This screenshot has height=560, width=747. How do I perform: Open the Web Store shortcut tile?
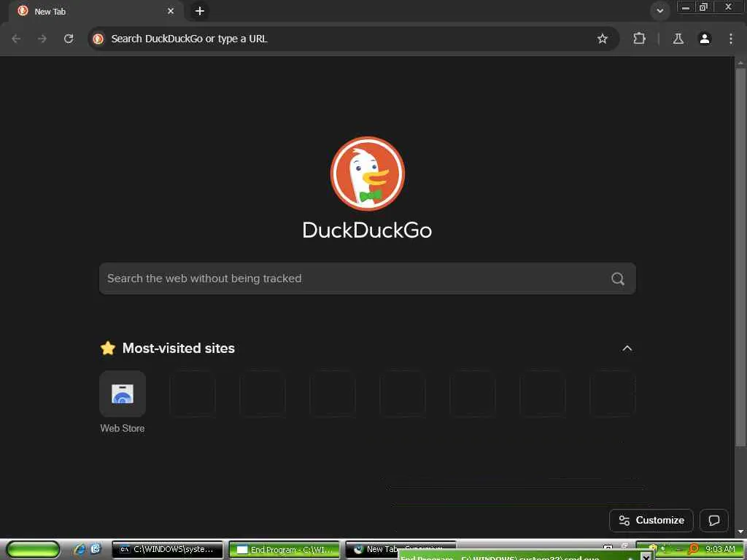pos(123,394)
